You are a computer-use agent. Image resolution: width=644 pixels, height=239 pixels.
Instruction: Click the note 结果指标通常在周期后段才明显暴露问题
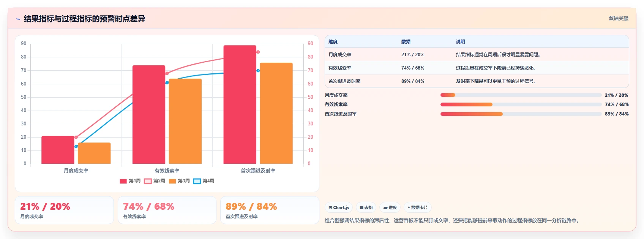pyautogui.click(x=498, y=55)
